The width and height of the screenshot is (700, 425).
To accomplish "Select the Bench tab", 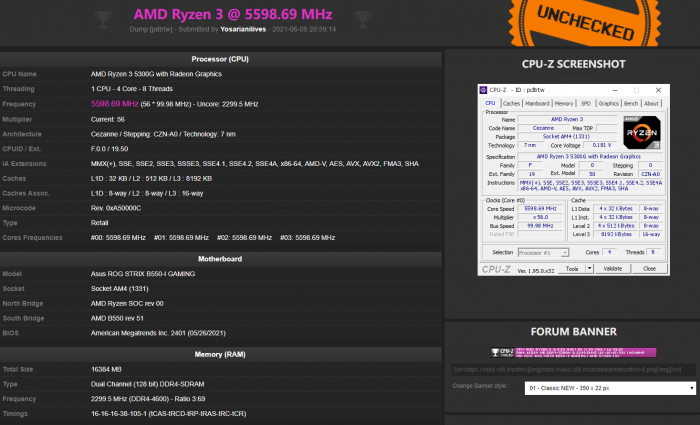I will pos(631,103).
